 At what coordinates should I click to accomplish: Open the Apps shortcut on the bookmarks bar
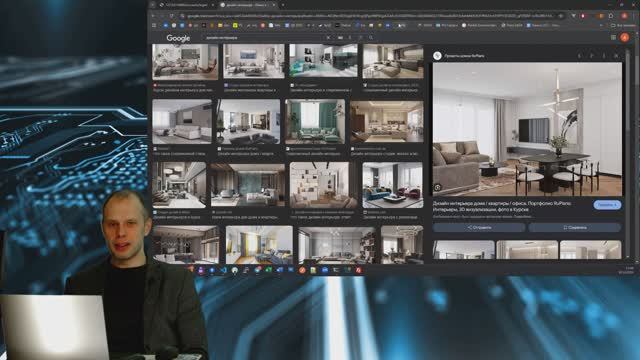(154, 25)
